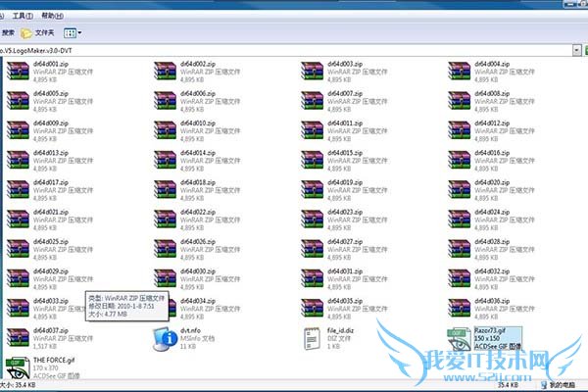
Task: Click the di64d034.zip file name
Action: [198, 301]
